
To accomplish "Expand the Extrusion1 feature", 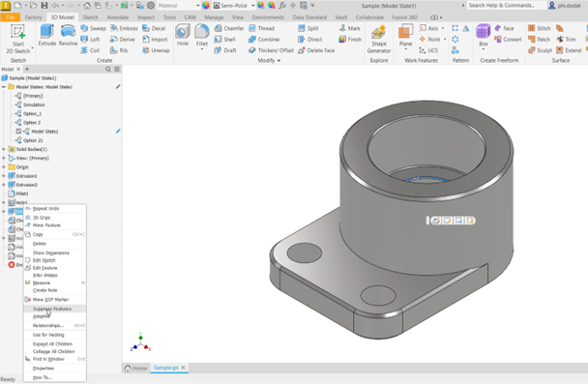I will coord(4,176).
